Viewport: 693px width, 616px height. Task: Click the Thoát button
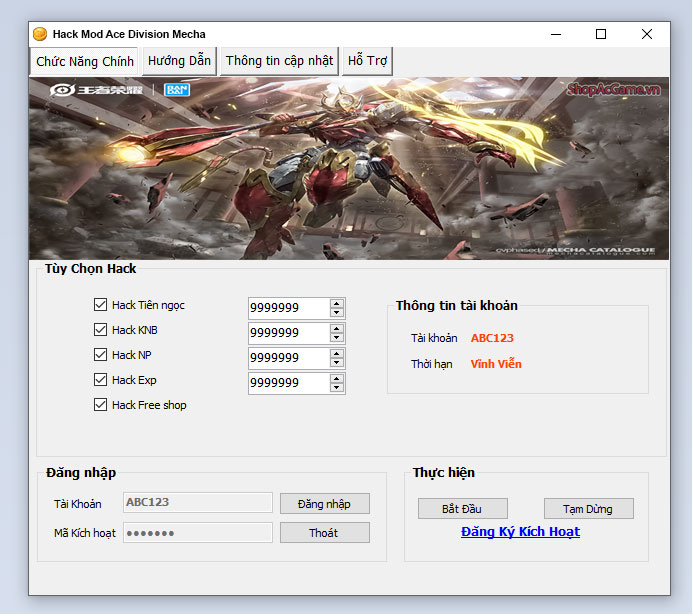pyautogui.click(x=324, y=533)
